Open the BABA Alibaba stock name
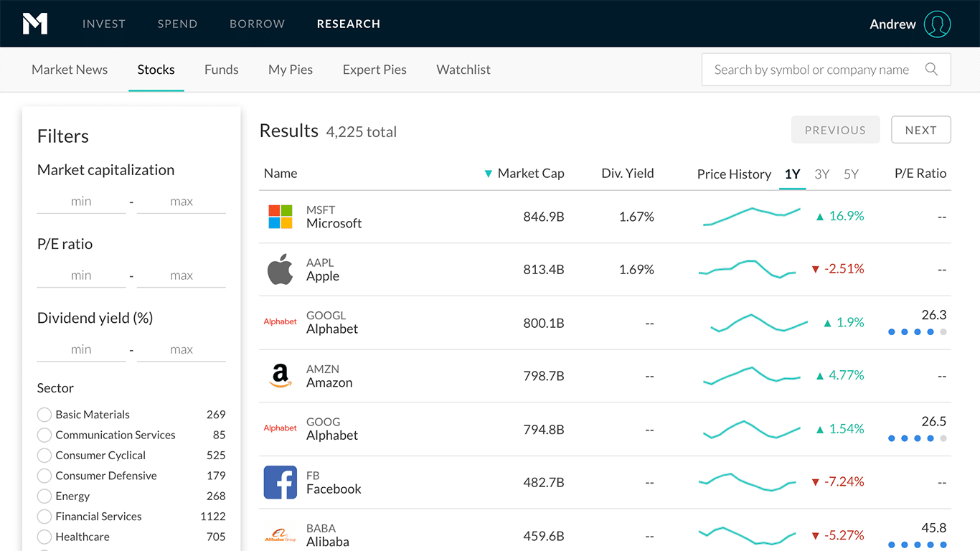 [x=328, y=542]
